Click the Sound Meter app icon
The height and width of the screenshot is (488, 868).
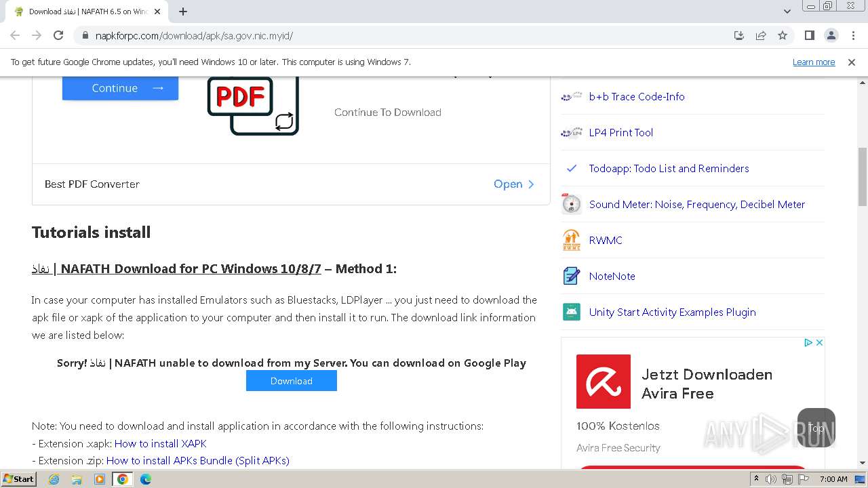point(572,204)
